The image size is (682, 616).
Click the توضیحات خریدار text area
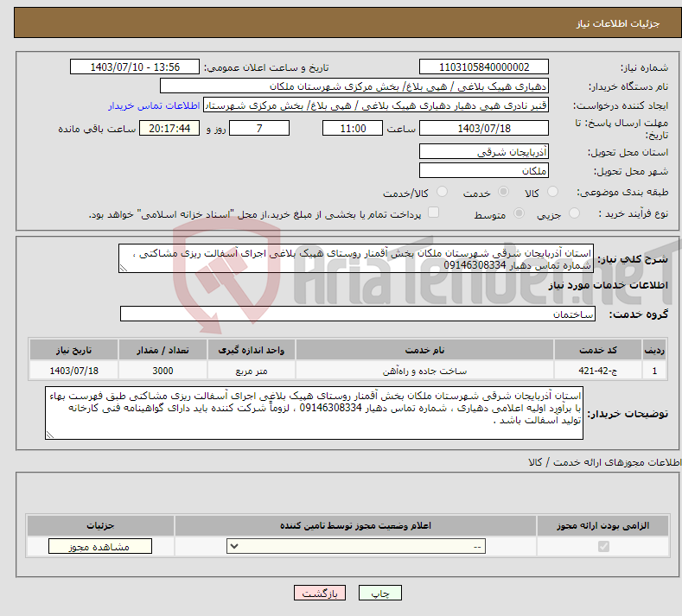tap(314, 413)
